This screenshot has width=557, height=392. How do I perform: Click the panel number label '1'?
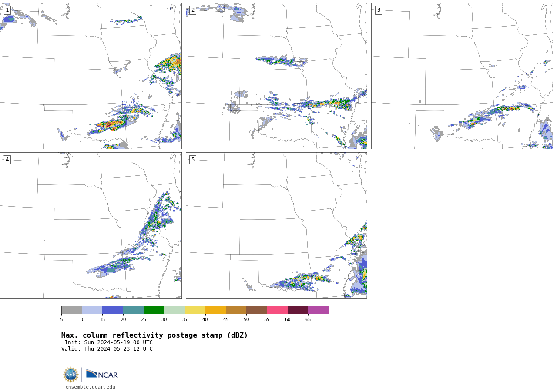point(7,10)
